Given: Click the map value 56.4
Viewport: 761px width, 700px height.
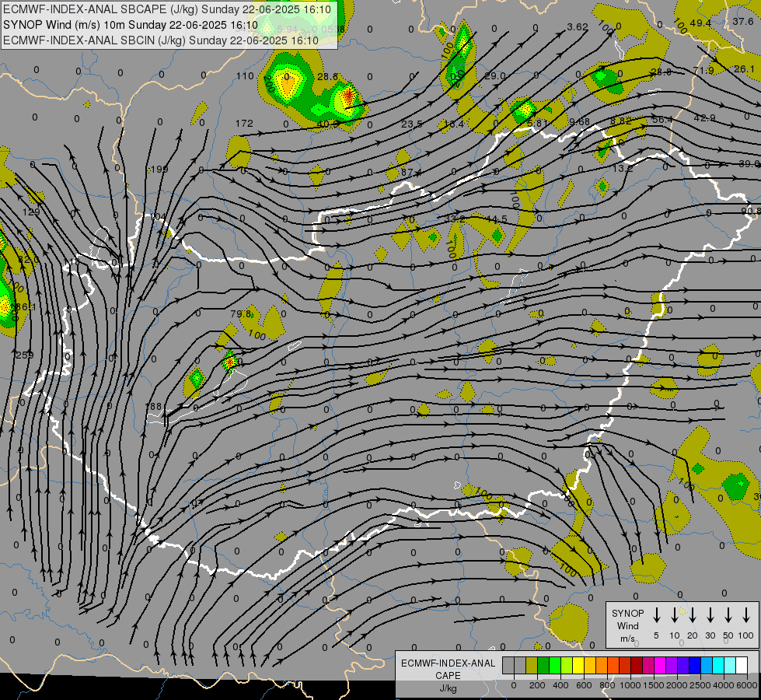Looking at the screenshot, I should click(662, 120).
